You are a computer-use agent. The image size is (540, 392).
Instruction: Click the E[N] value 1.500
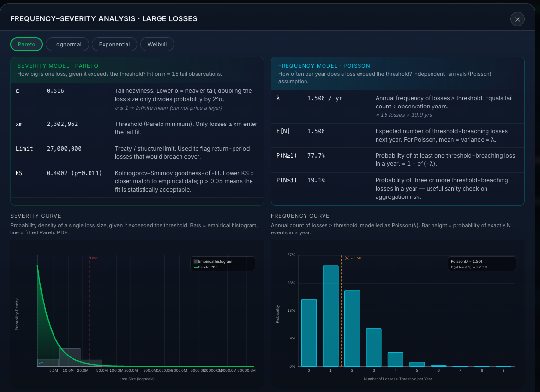pyautogui.click(x=316, y=131)
